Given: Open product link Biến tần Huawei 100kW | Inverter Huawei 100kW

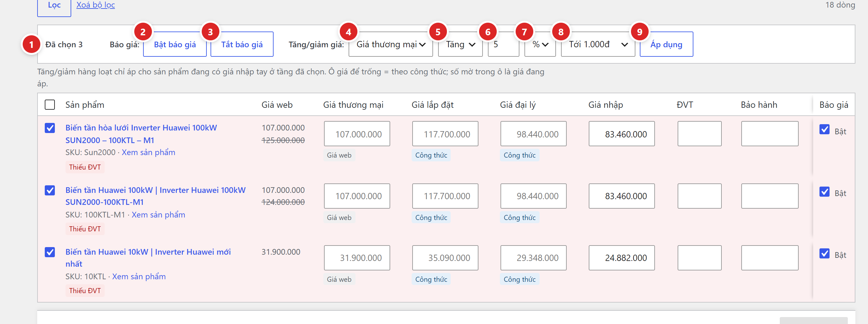Looking at the screenshot, I should pos(156,196).
